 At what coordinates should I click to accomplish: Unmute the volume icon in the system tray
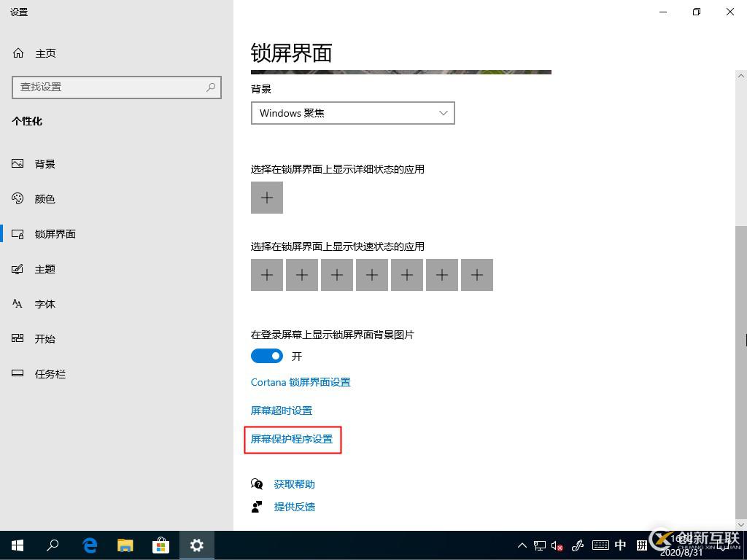point(557,545)
